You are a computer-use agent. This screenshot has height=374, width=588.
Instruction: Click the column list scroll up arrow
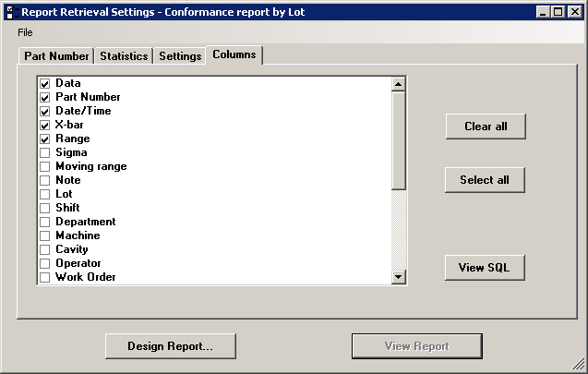click(x=399, y=84)
